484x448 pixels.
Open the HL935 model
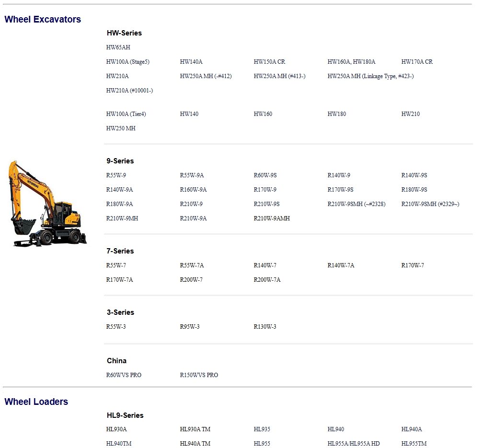tap(262, 429)
